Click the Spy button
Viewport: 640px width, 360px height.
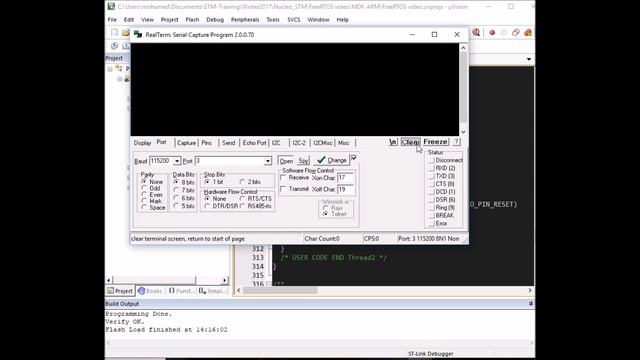point(303,161)
